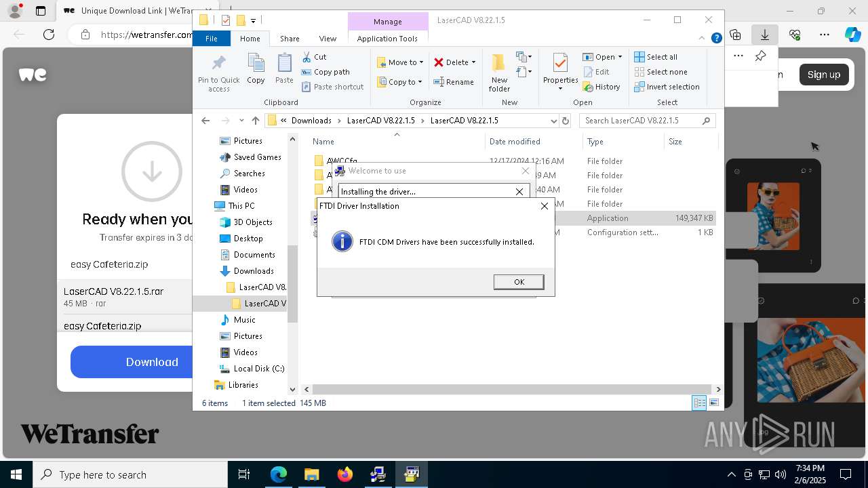Expand address bar history dropdown
Image resolution: width=868 pixels, height=488 pixels.
[x=553, y=121]
